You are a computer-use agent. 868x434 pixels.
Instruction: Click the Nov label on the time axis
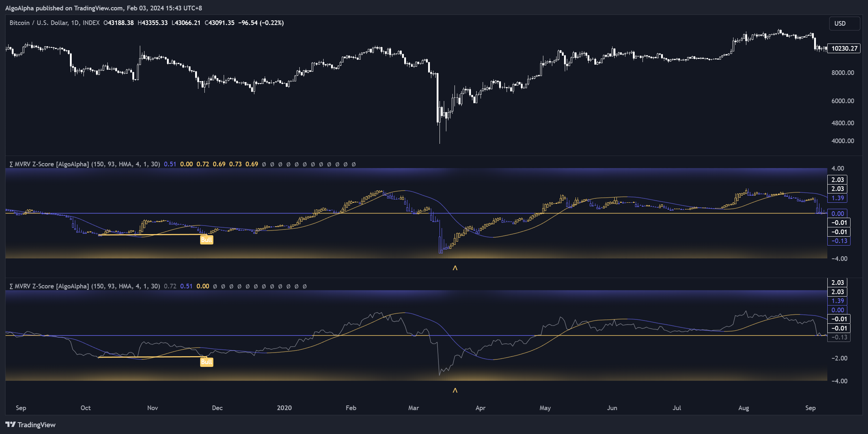(x=153, y=408)
